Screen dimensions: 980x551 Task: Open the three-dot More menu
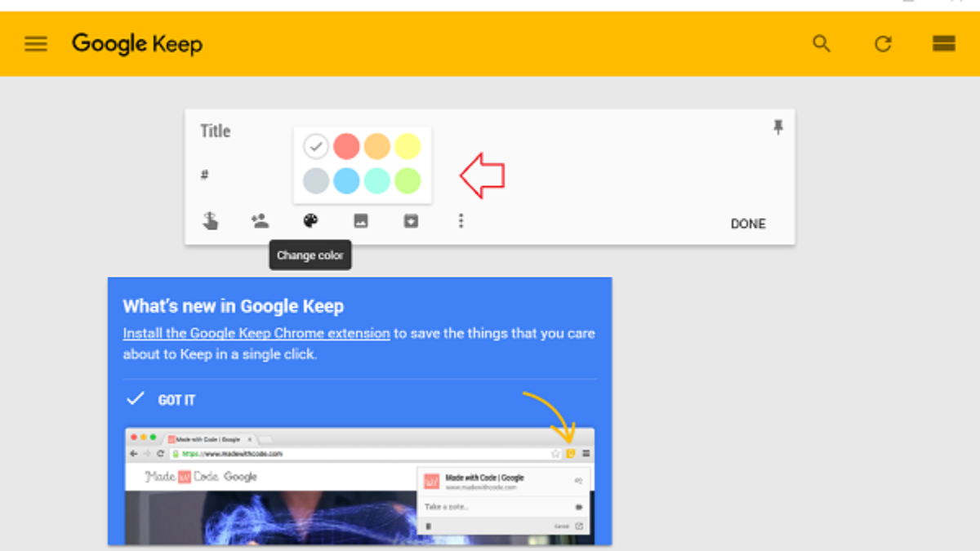point(461,220)
